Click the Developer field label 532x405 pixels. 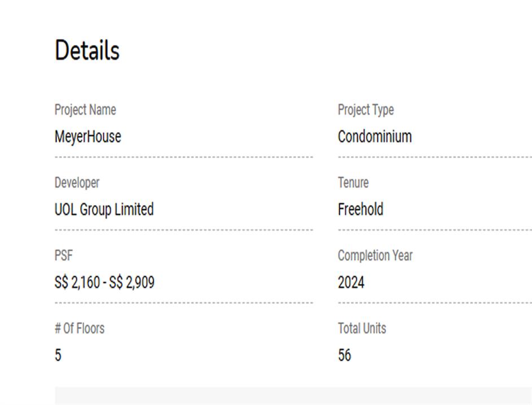[x=77, y=182]
